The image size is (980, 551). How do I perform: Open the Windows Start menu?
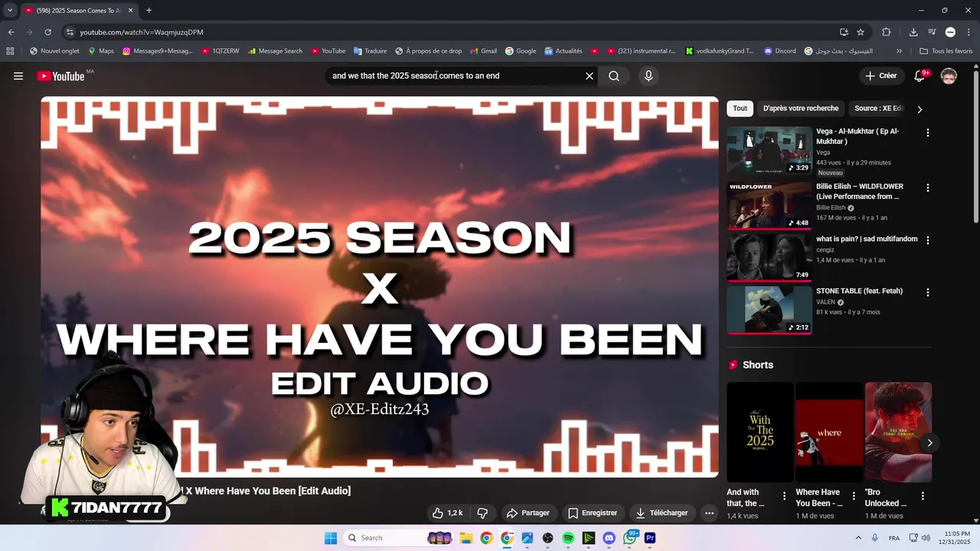[x=331, y=538]
